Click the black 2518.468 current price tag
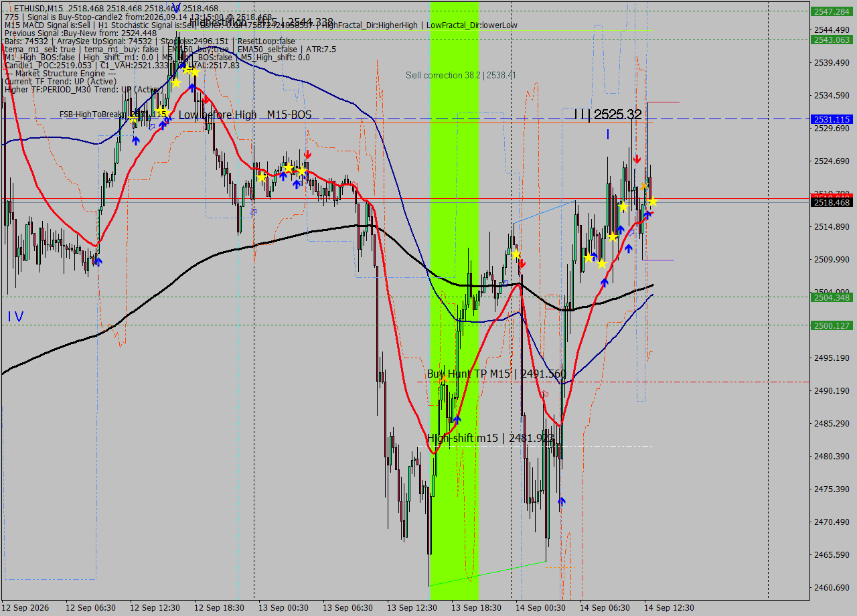The image size is (857, 616). tap(832, 202)
